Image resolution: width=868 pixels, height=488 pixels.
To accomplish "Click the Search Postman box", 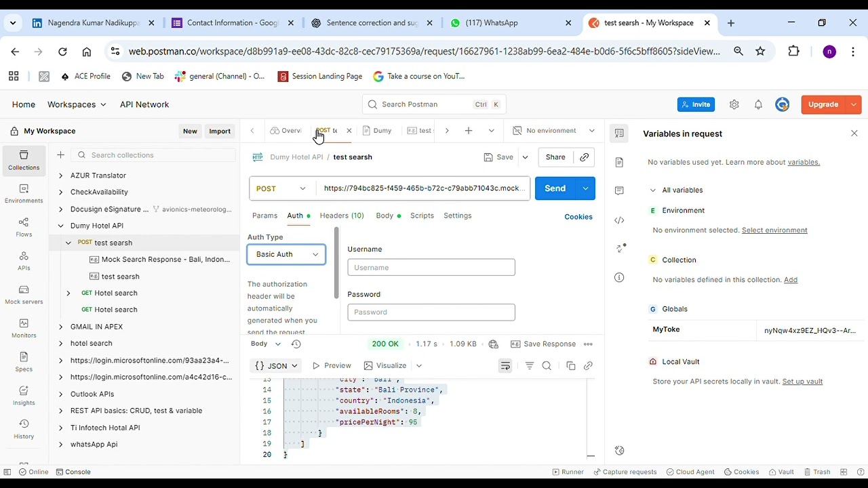I will 434,104.
